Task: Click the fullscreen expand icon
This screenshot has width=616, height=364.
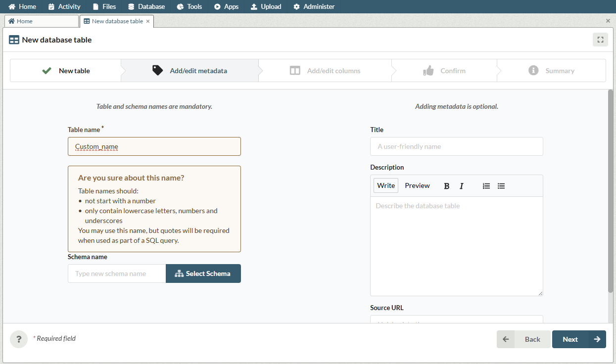Action: (600, 40)
